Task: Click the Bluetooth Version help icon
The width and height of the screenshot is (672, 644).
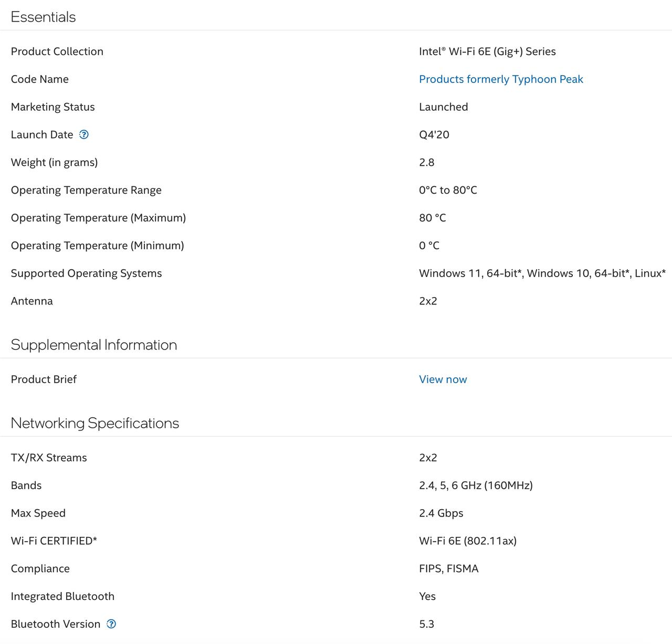Action: [x=111, y=624]
